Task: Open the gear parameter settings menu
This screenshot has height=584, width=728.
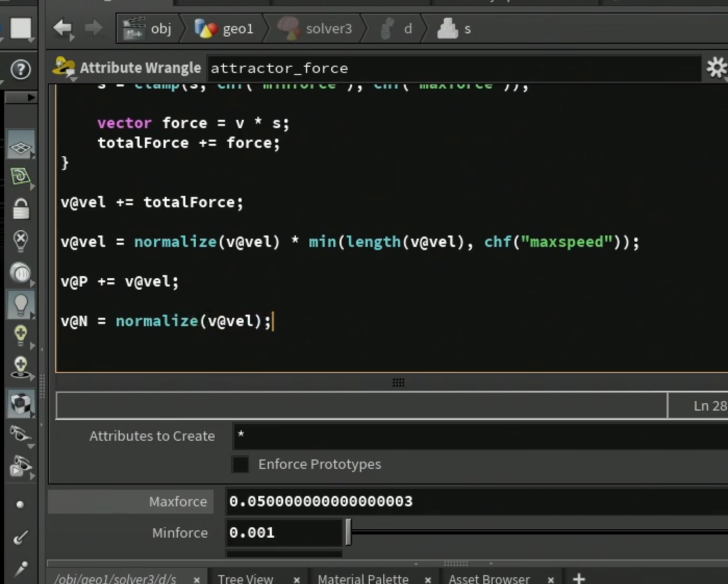Action: pyautogui.click(x=716, y=68)
